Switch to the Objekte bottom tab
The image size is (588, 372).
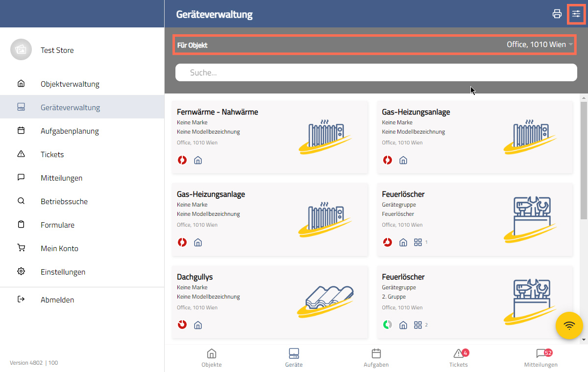coord(212,357)
